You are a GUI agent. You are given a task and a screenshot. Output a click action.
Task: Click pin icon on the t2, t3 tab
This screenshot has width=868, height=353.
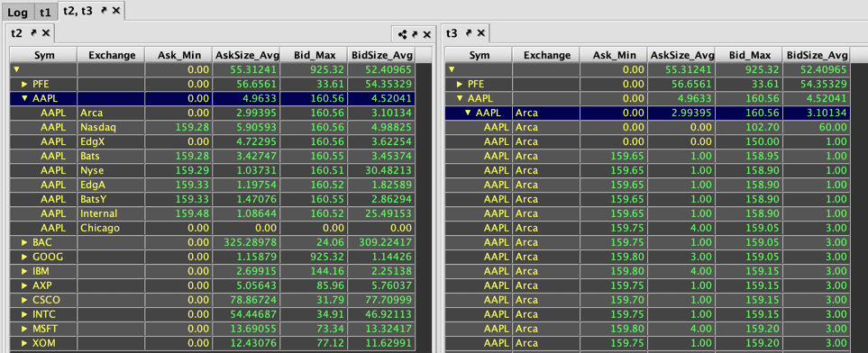(x=105, y=11)
